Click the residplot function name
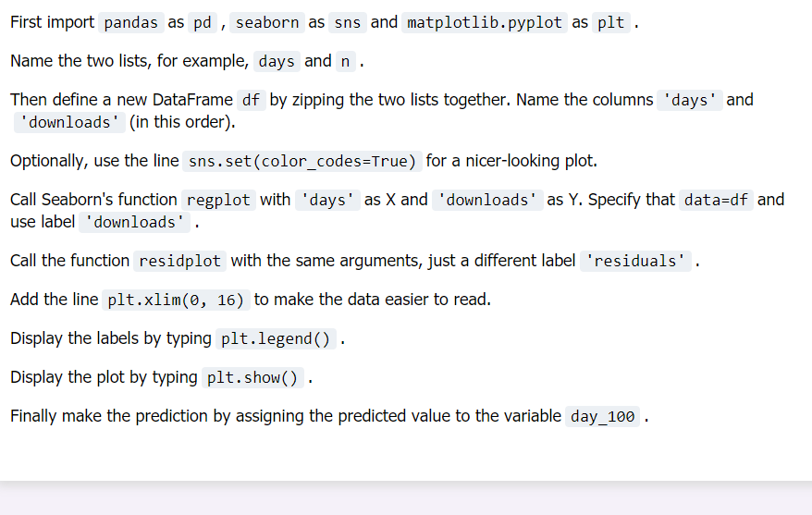 [x=179, y=261]
